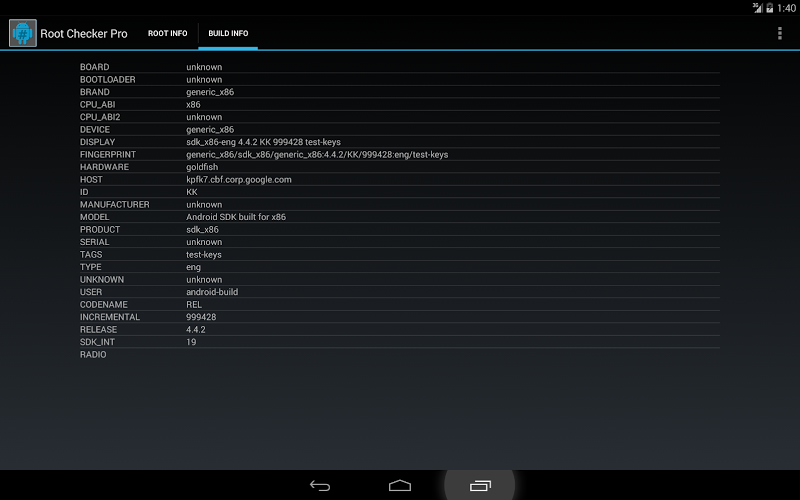800x500 pixels.
Task: Click the BRAND row label
Action: point(94,92)
